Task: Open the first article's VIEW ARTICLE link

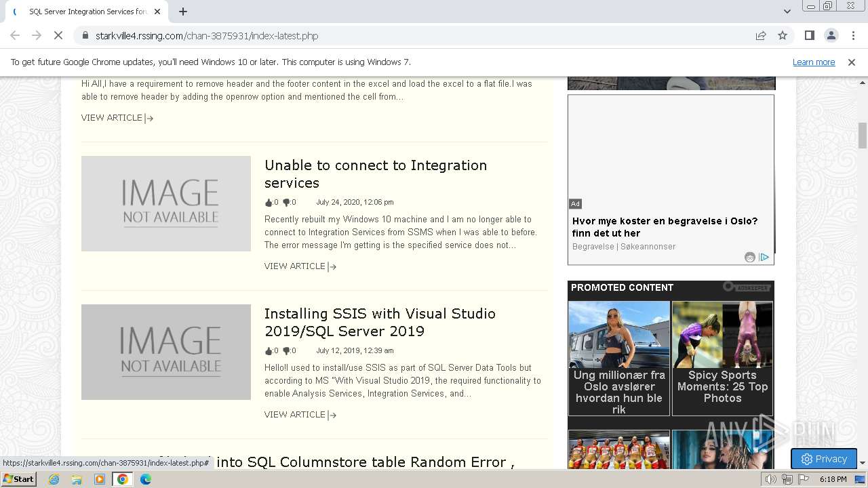Action: click(117, 118)
